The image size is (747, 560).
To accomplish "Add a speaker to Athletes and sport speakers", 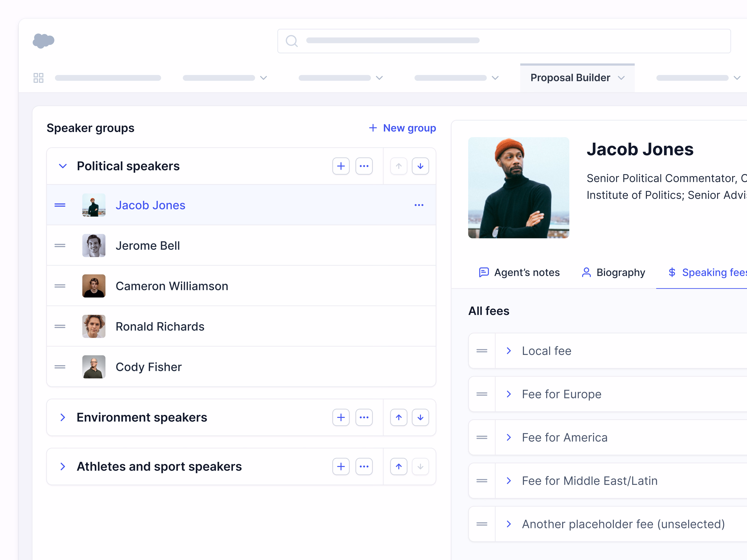I will coord(341,466).
